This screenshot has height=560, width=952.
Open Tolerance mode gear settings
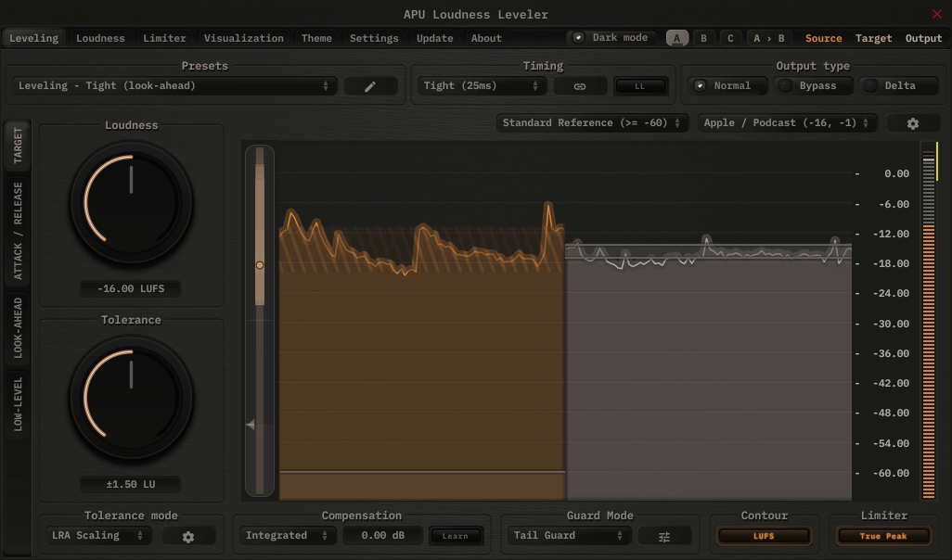[x=188, y=536]
